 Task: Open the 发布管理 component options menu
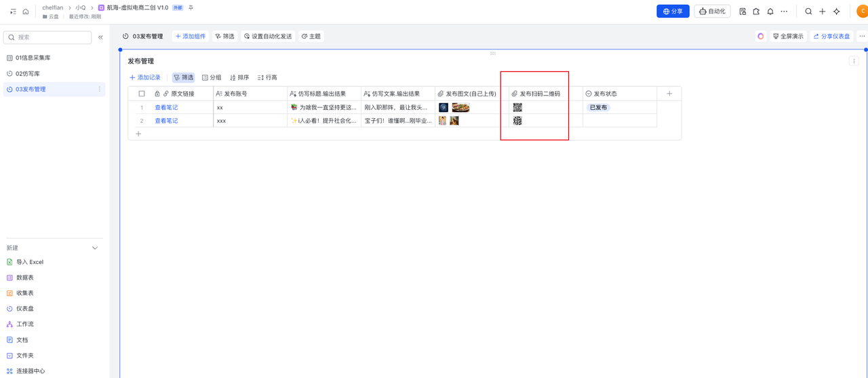point(854,61)
